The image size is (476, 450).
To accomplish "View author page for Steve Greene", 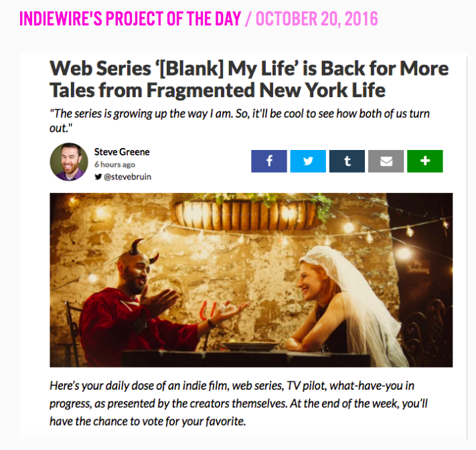I will (x=122, y=152).
